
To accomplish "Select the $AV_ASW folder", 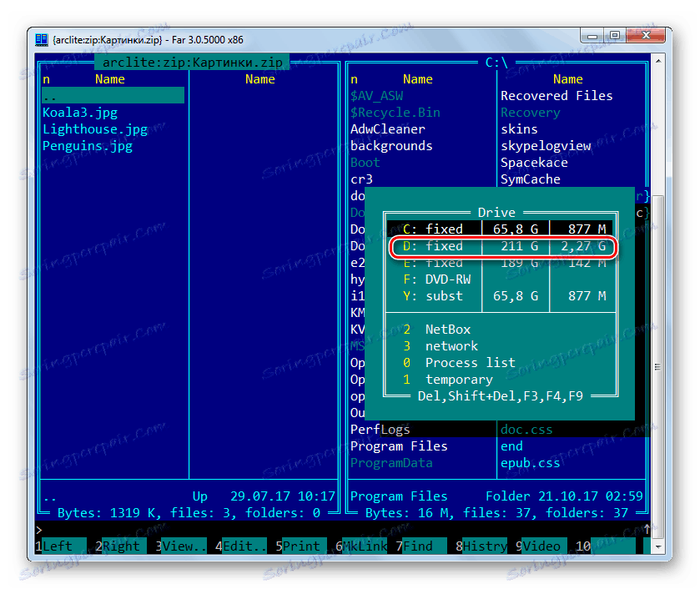I will click(x=377, y=96).
